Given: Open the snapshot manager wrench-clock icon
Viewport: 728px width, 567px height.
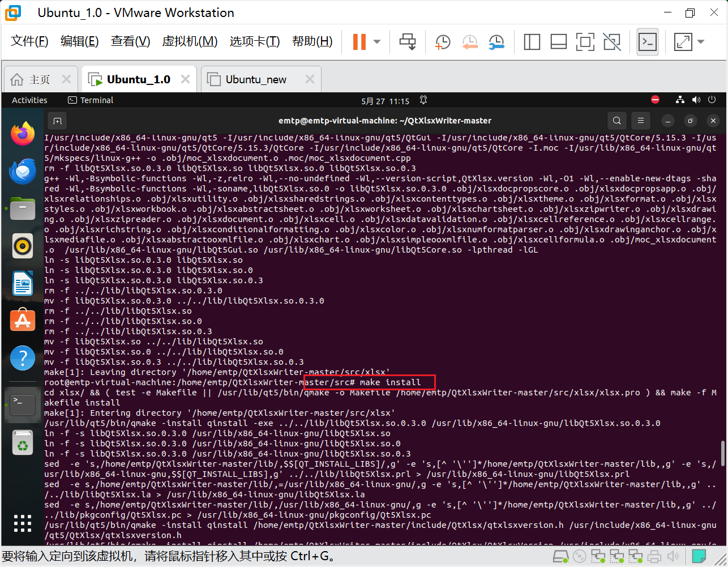Looking at the screenshot, I should click(496, 41).
